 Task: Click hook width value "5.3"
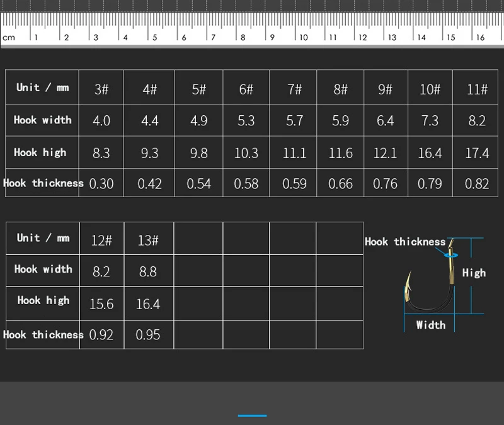tap(246, 121)
